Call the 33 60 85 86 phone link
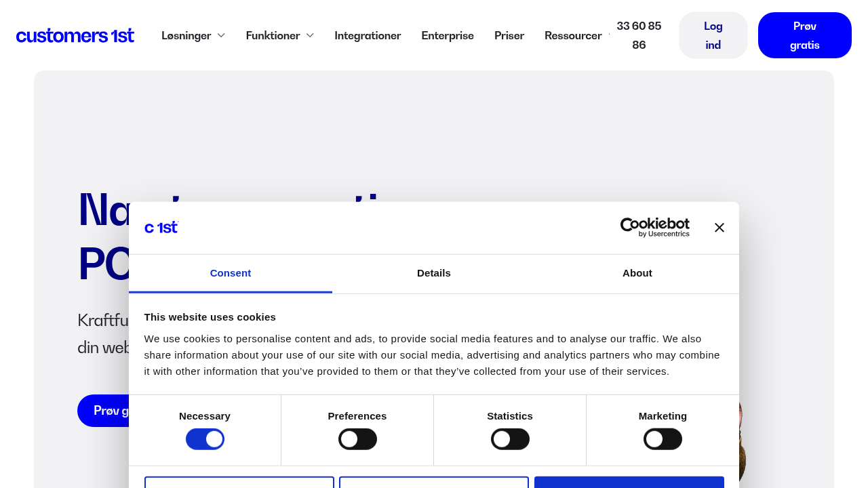868x488 pixels. pyautogui.click(x=639, y=35)
